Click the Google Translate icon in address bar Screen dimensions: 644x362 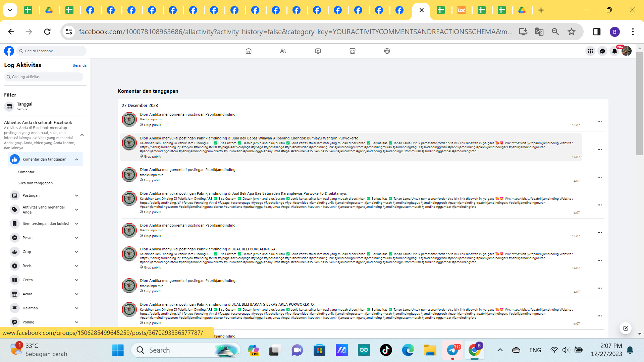click(x=539, y=32)
